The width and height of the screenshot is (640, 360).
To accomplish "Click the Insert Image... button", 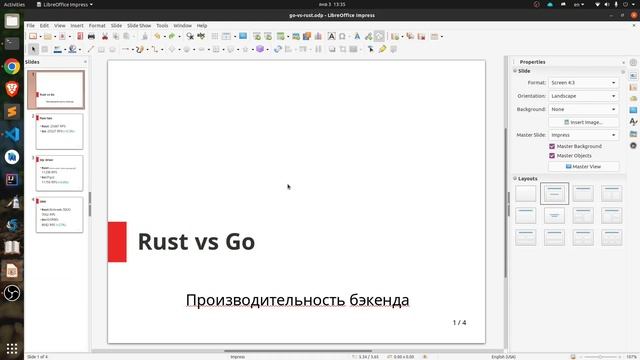I will 583,122.
